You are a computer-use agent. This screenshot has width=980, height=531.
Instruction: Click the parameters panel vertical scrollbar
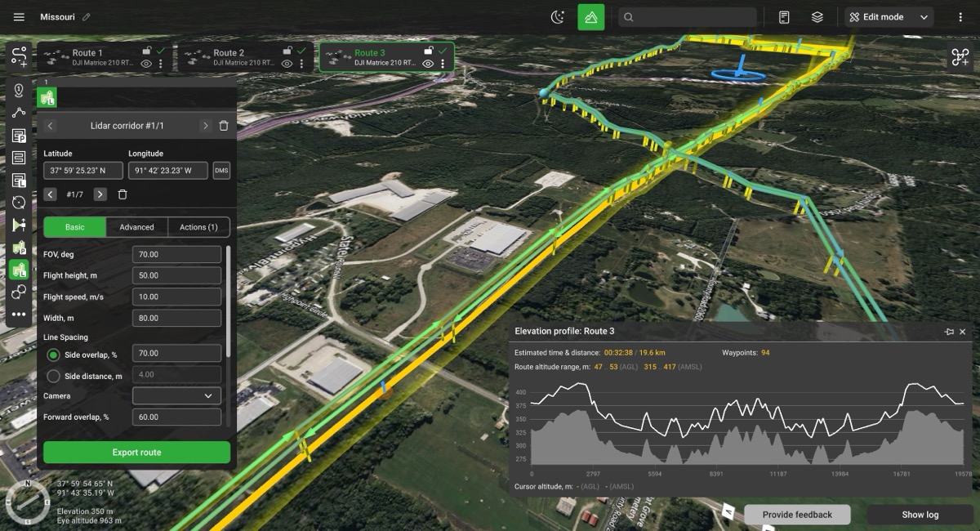229,301
